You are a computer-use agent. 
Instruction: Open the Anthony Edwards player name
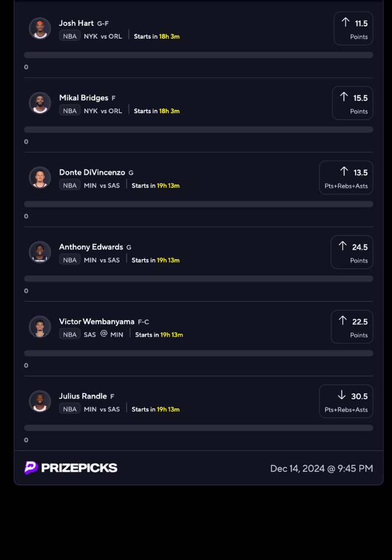pos(91,247)
